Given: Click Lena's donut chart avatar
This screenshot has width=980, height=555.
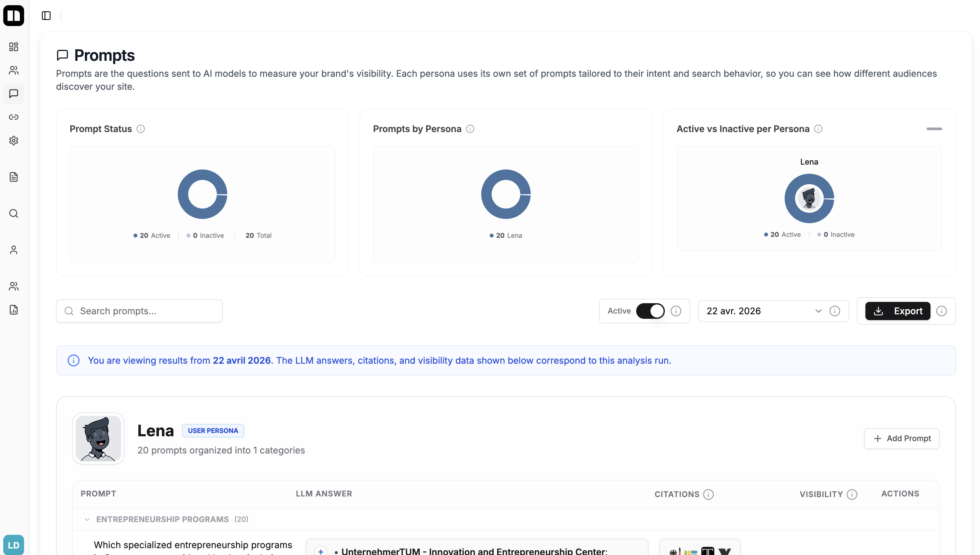Looking at the screenshot, I should [809, 198].
